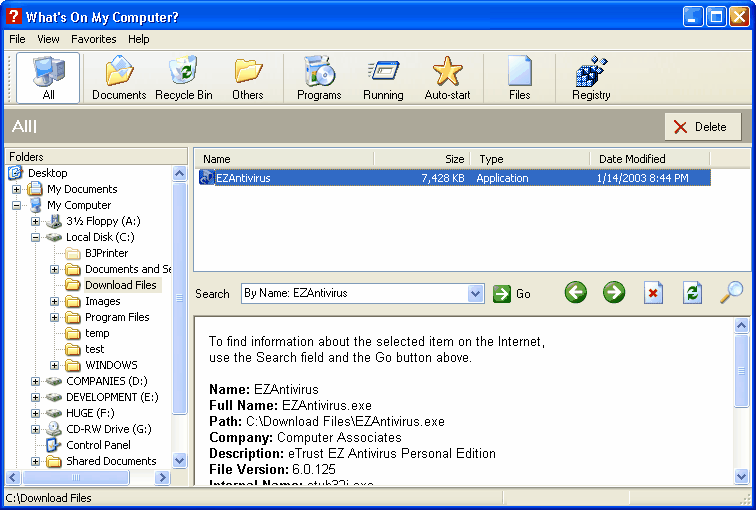Sort by Size column header
Screen dimensions: 756x510
click(x=421, y=159)
